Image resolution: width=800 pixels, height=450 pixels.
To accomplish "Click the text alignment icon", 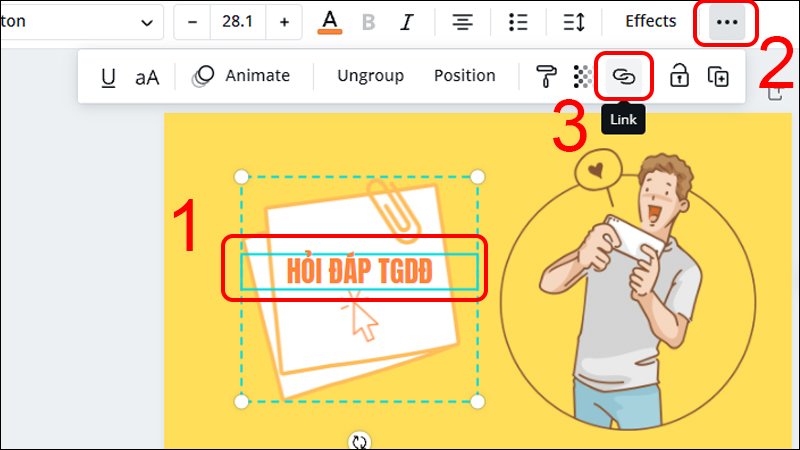I will coord(461,22).
